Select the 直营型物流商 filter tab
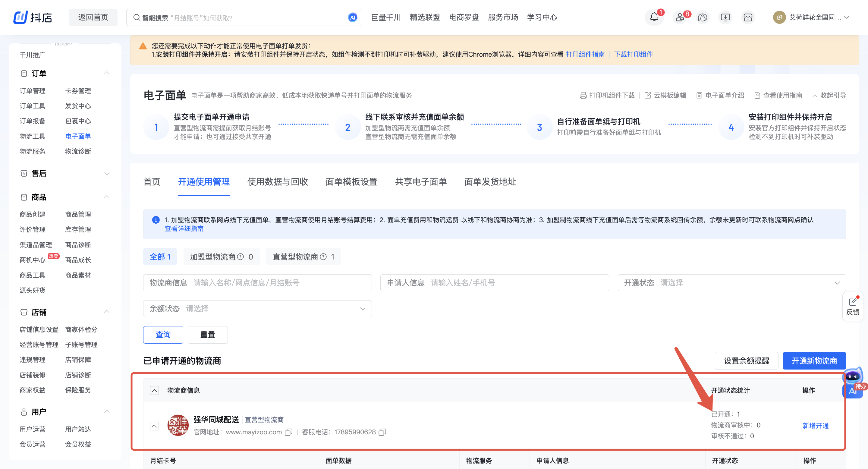868x469 pixels. coord(303,257)
